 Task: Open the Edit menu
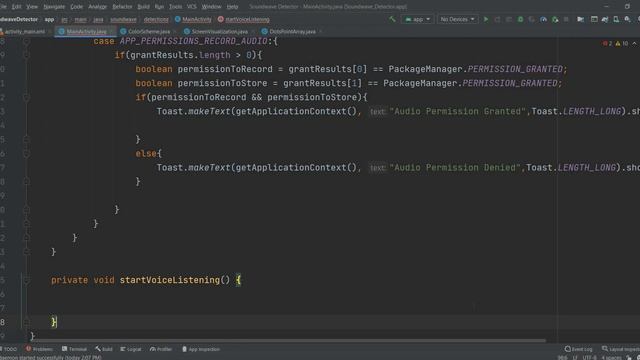pyautogui.click(x=16, y=7)
